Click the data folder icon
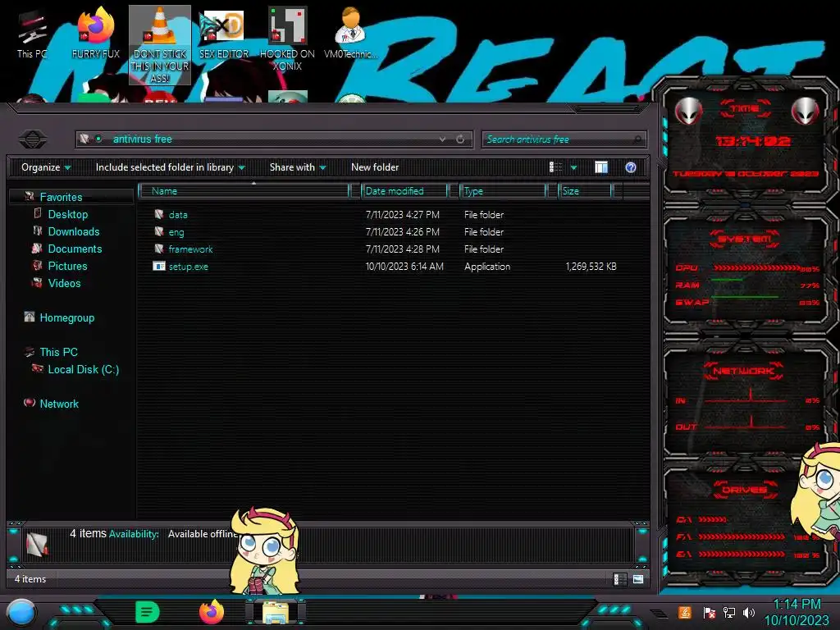Viewport: 840px width, 630px height. 159,214
